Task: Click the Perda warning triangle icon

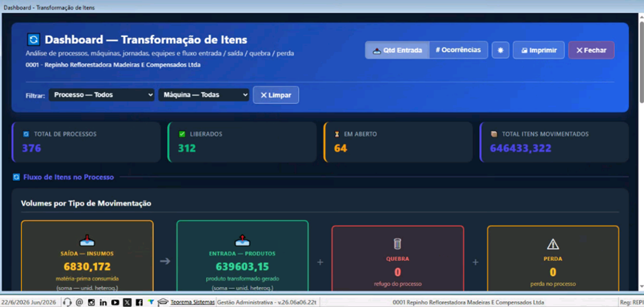Action: 553,244
